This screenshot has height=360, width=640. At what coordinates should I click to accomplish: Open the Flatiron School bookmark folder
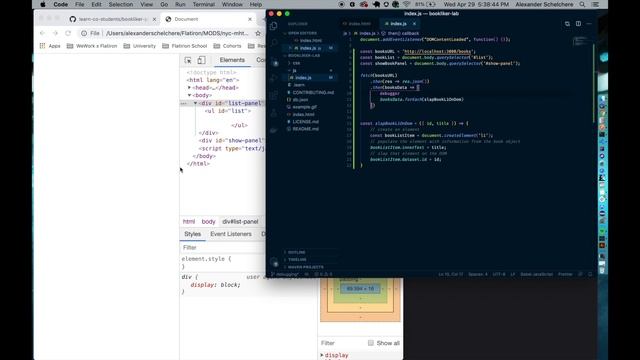pos(184,46)
